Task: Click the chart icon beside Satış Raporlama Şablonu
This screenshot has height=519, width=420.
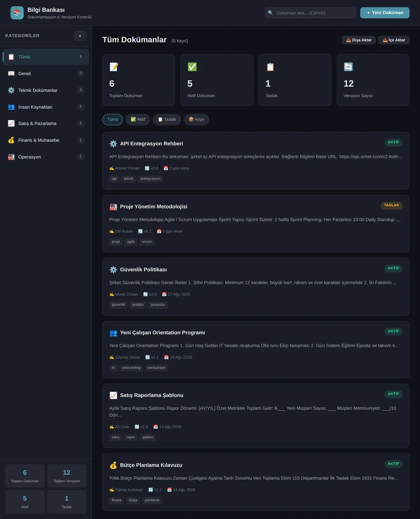Action: point(113,395)
